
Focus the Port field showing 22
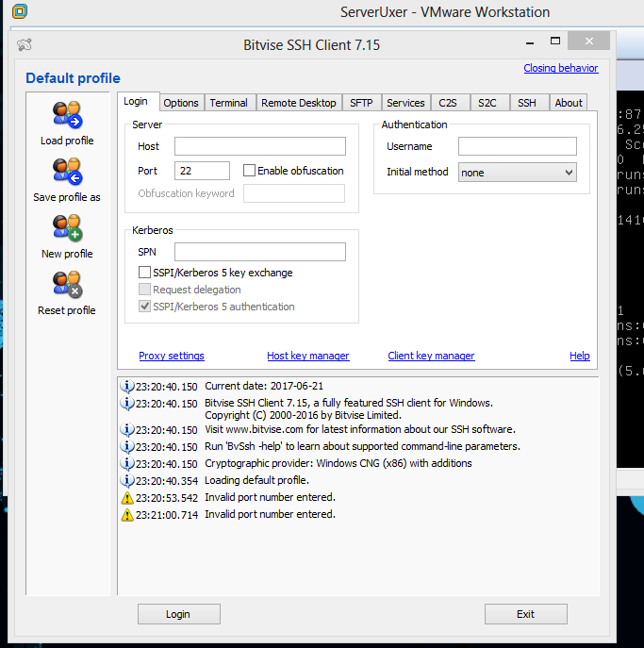[x=202, y=171]
